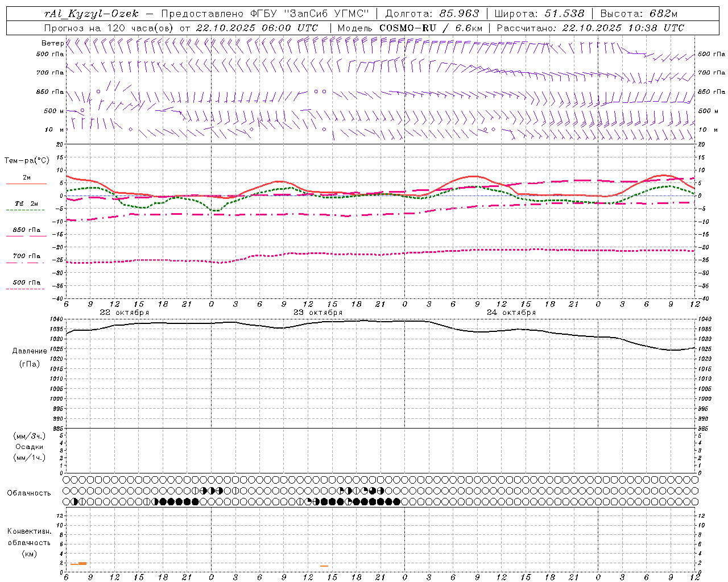Click 'Предоставлено ФГБУ "ЗапСиб УГМС"' provider text

coord(266,14)
